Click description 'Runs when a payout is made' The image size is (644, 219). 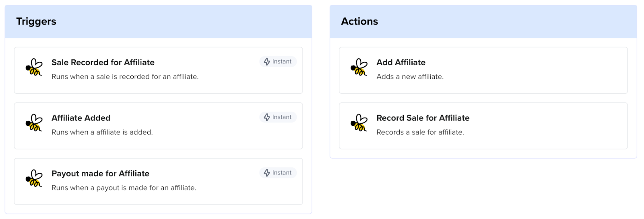[124, 188]
